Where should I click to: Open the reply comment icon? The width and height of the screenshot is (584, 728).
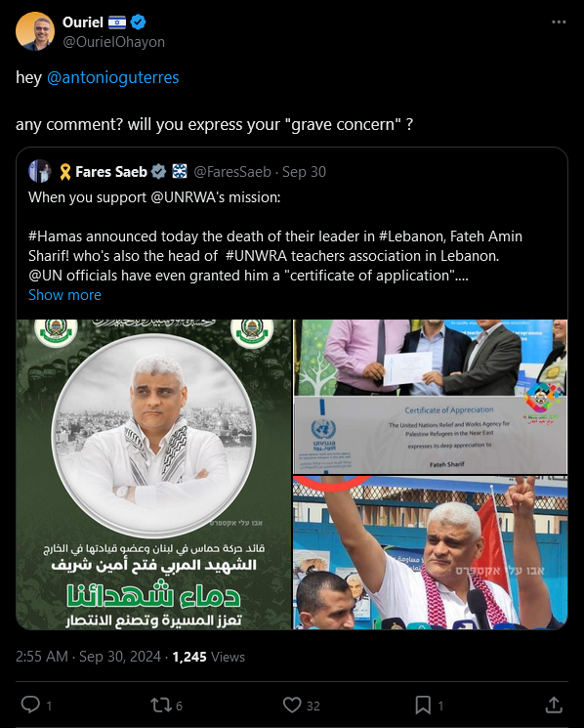coord(30,705)
